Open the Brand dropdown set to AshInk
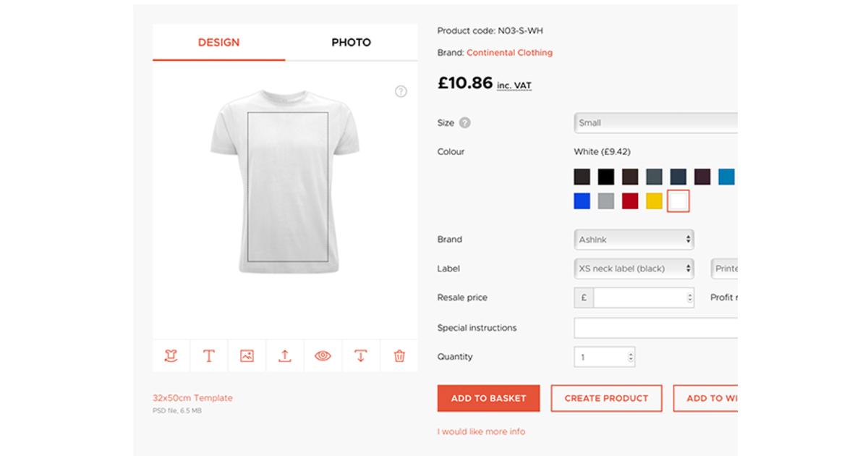This screenshot has height=456, width=868. [x=634, y=239]
